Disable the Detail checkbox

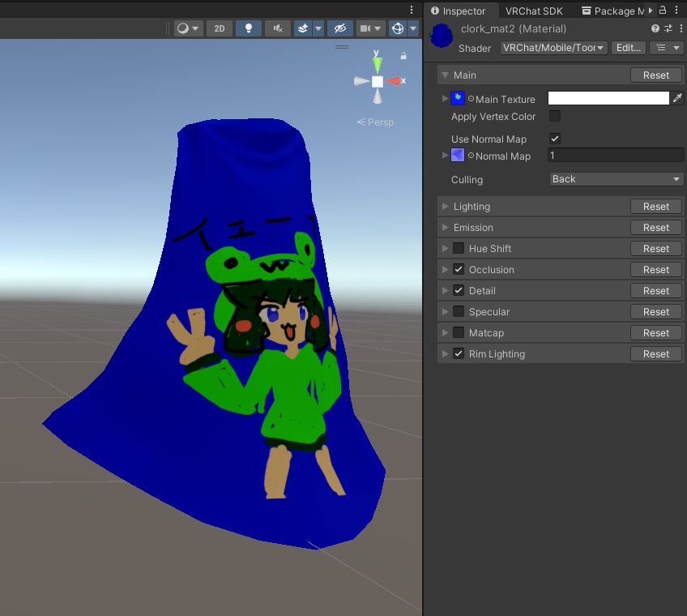pos(459,290)
